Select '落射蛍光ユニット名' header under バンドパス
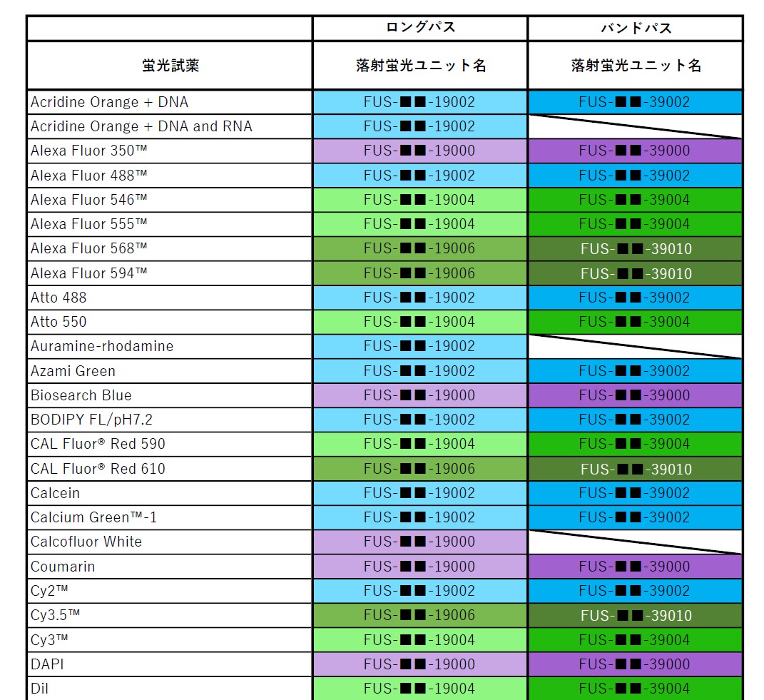The image size is (764, 700). pyautogui.click(x=636, y=66)
